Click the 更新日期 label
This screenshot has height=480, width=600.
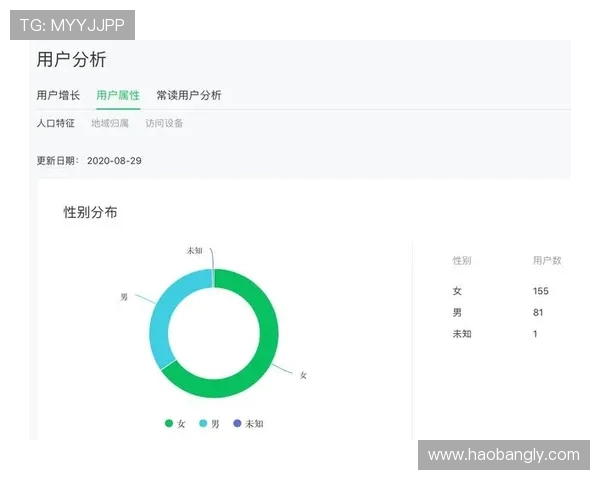click(57, 161)
